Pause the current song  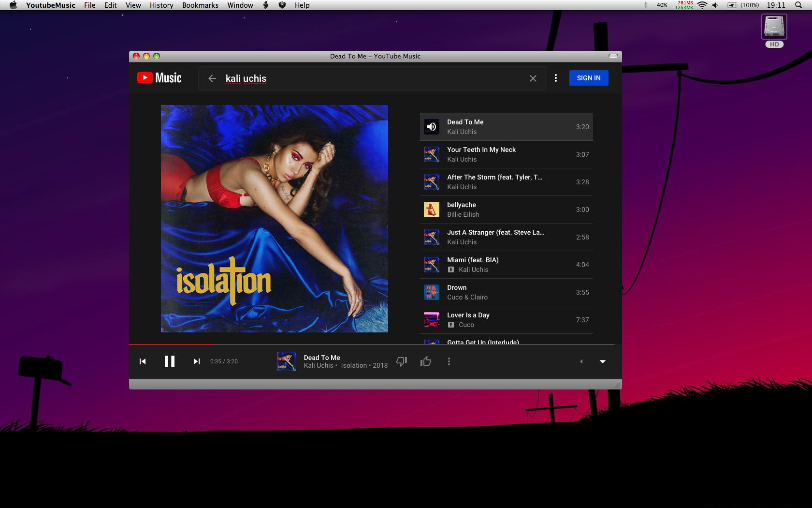(x=170, y=361)
